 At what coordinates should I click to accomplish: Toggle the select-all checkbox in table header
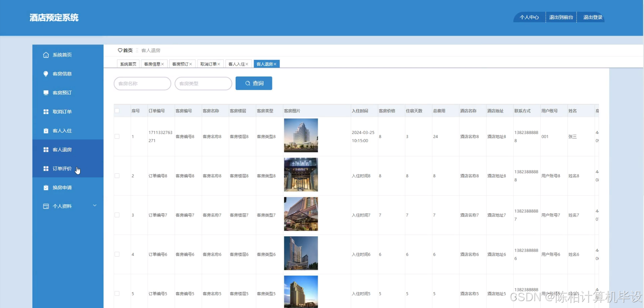[x=117, y=111]
